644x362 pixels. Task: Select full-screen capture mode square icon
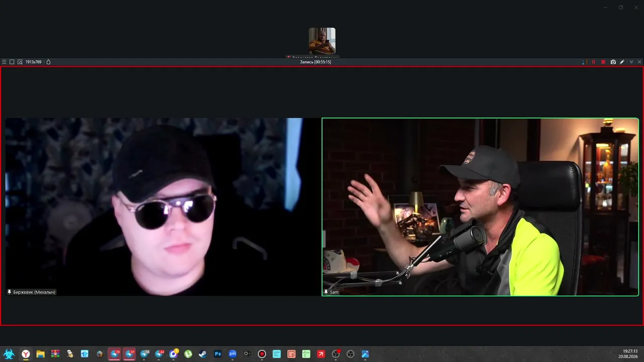point(12,62)
